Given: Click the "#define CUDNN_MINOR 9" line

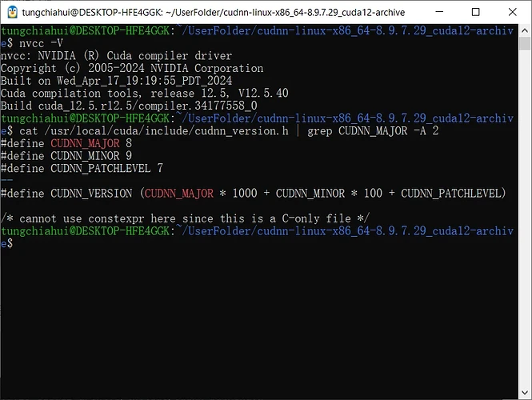Looking at the screenshot, I should pos(66,156).
